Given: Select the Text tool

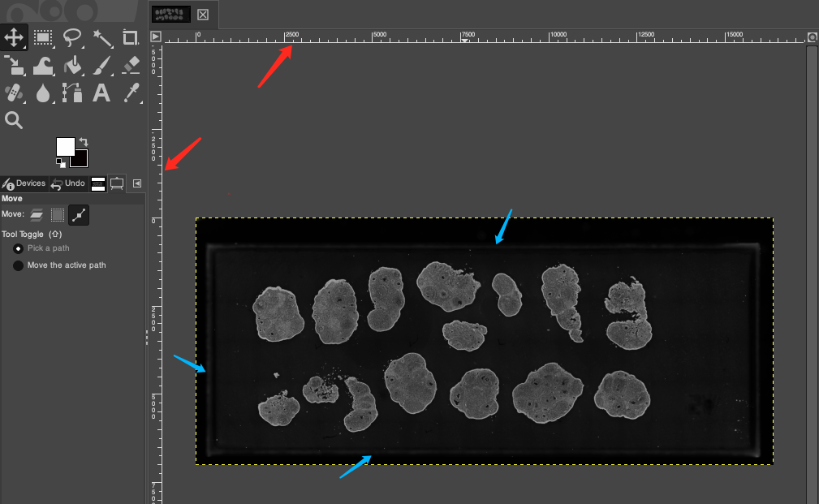Looking at the screenshot, I should pos(101,93).
